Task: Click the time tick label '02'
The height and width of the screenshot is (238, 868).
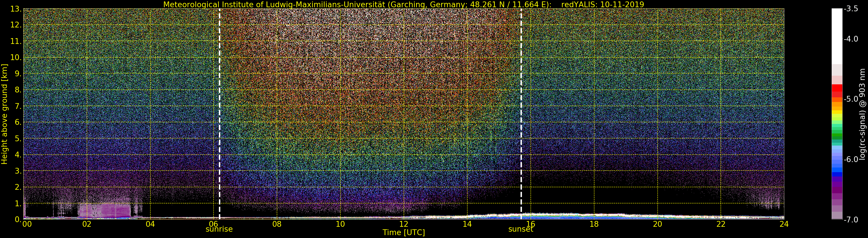Action: [x=87, y=224]
